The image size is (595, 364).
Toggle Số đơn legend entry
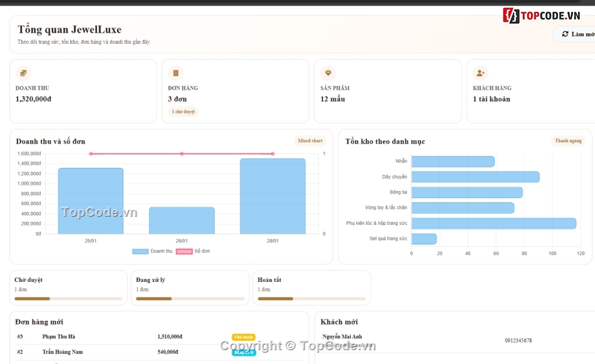193,251
